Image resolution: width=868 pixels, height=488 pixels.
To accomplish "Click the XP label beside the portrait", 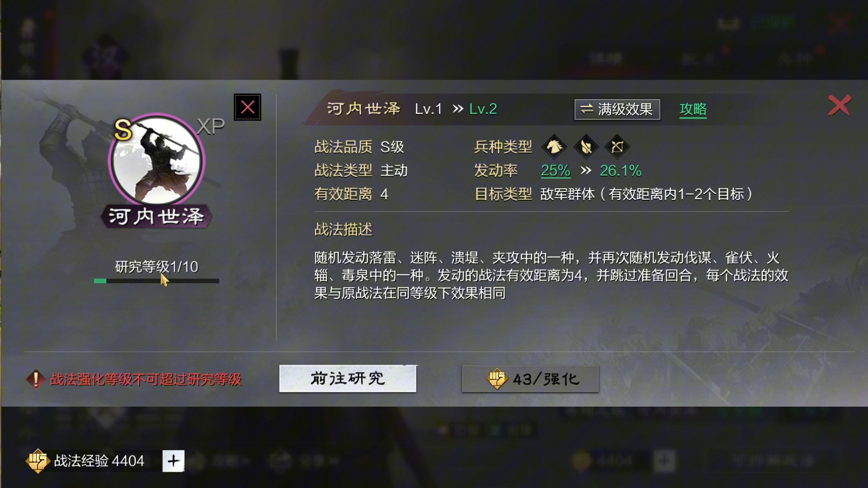I will (211, 127).
